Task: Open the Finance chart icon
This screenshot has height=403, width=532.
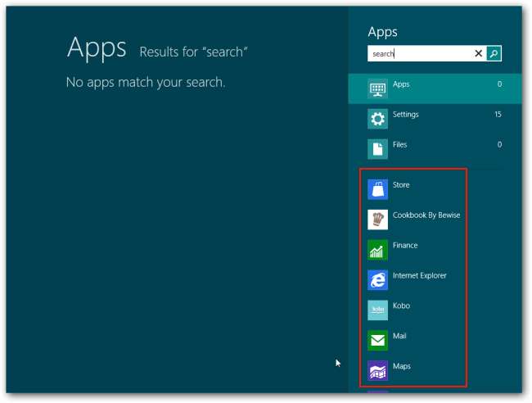Action: [377, 250]
